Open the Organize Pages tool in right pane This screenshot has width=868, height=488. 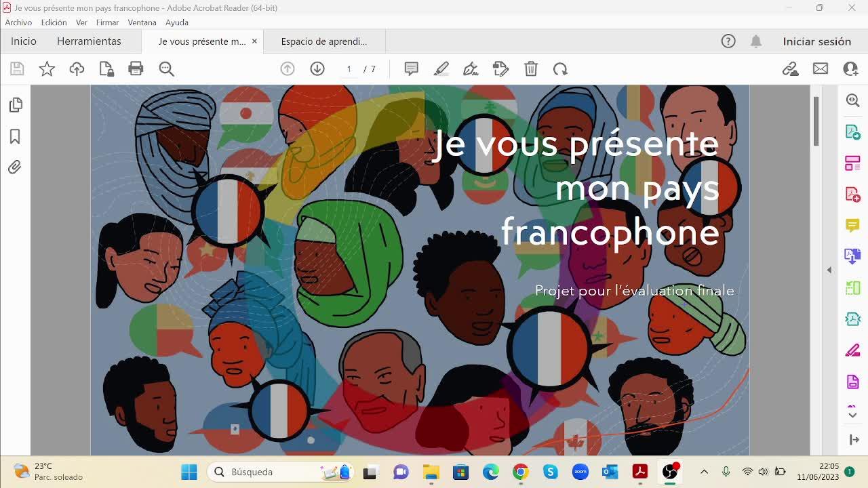coord(853,163)
